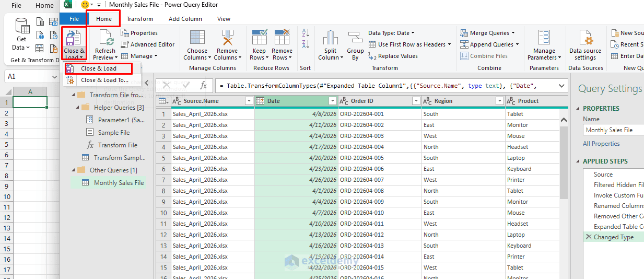This screenshot has width=644, height=279.
Task: Collapse the PROPERTIES section
Action: tap(578, 109)
